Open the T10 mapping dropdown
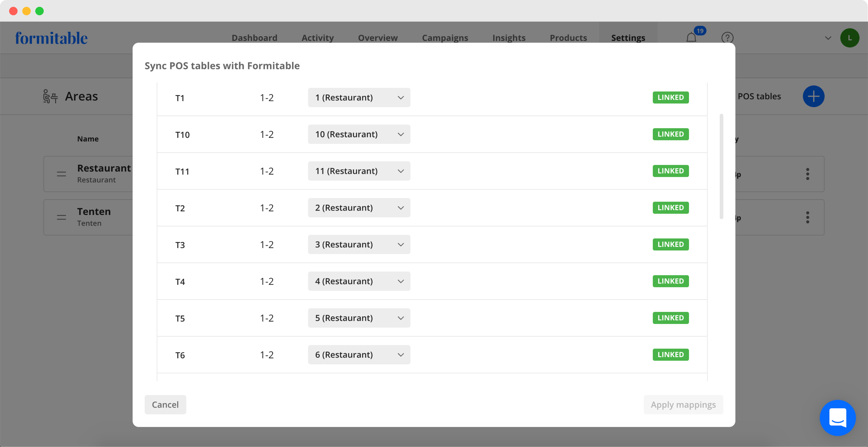Image resolution: width=868 pixels, height=447 pixels. [359, 134]
